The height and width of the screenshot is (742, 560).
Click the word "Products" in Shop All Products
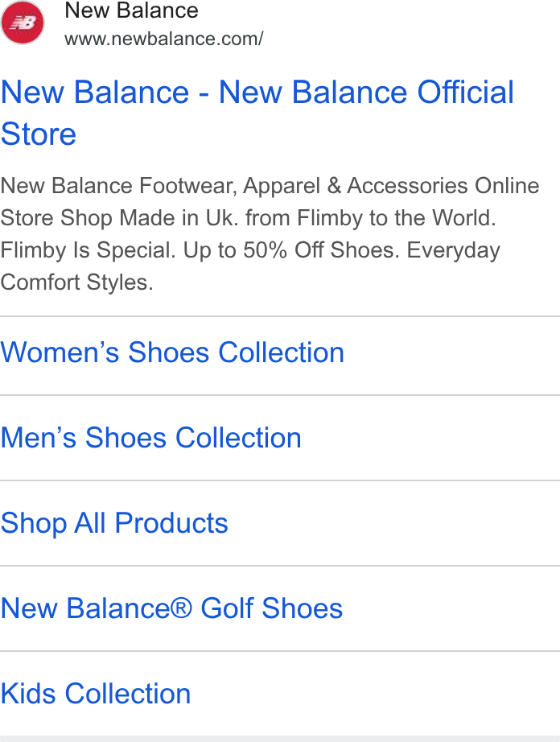[x=171, y=523]
